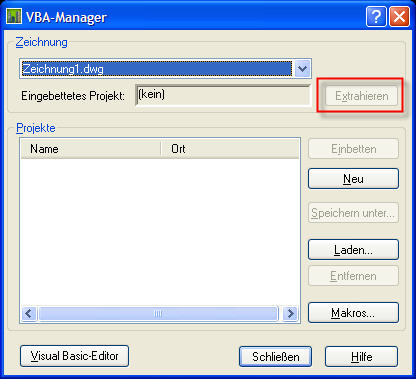Click the Schließen button

[x=275, y=357]
